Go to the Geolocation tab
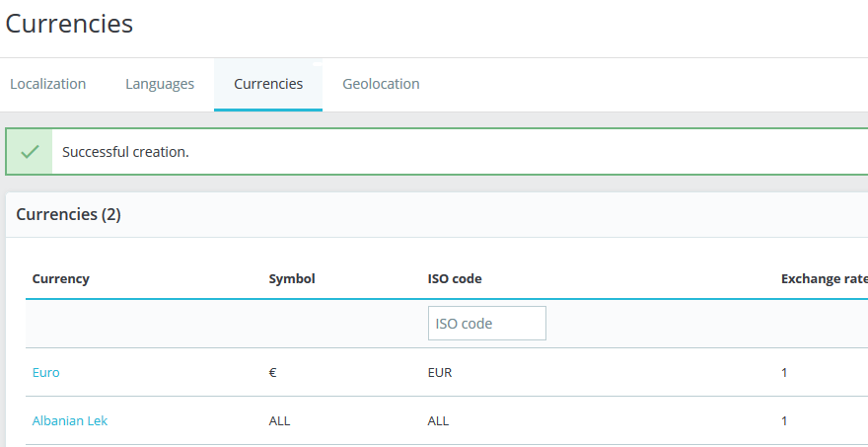The height and width of the screenshot is (447, 868). [381, 84]
